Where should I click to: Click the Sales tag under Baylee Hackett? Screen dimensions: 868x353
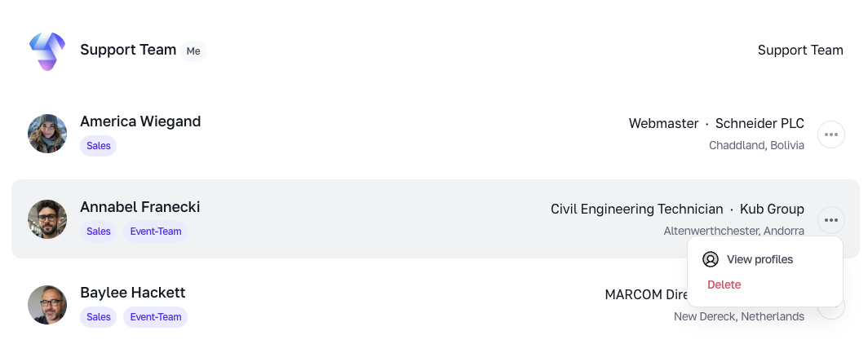99,317
